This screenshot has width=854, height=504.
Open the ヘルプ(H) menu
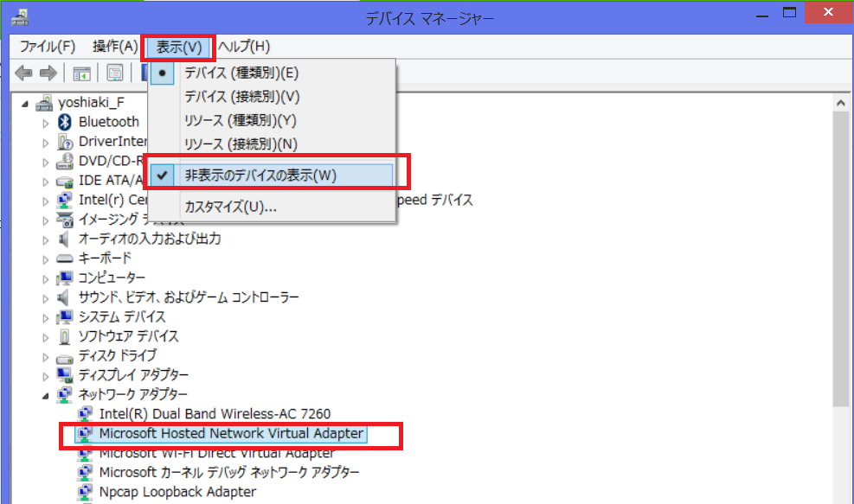pos(244,47)
